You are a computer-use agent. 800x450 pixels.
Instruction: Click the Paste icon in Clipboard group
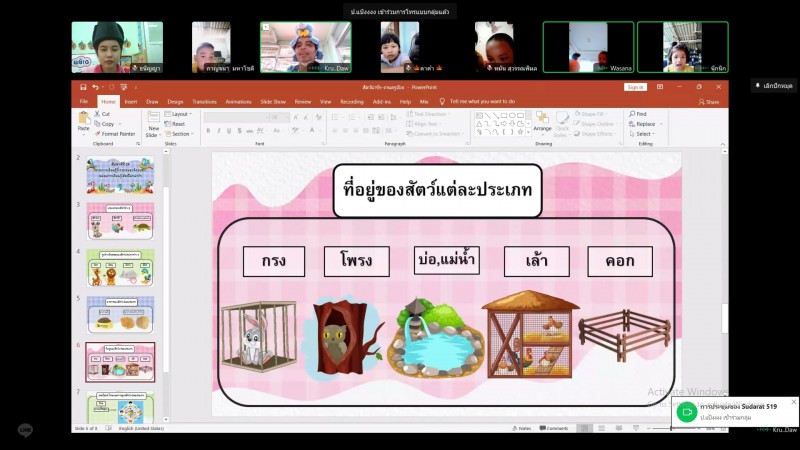pyautogui.click(x=84, y=122)
